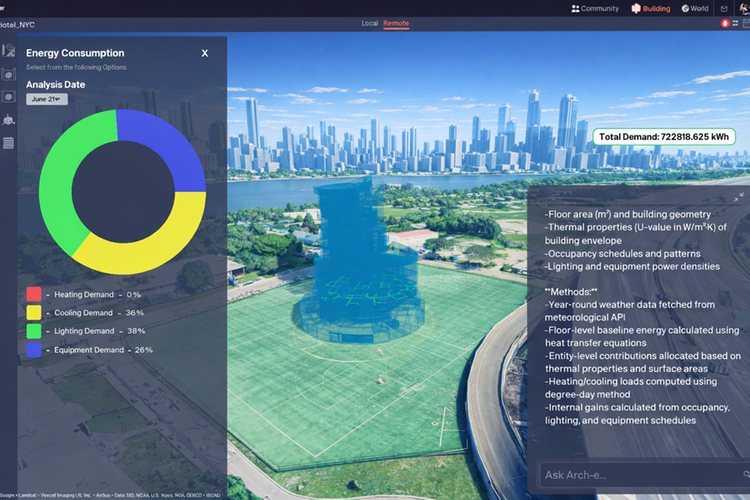Open the map location tool in sidebar
Image resolution: width=750 pixels, height=500 pixels.
[x=9, y=50]
